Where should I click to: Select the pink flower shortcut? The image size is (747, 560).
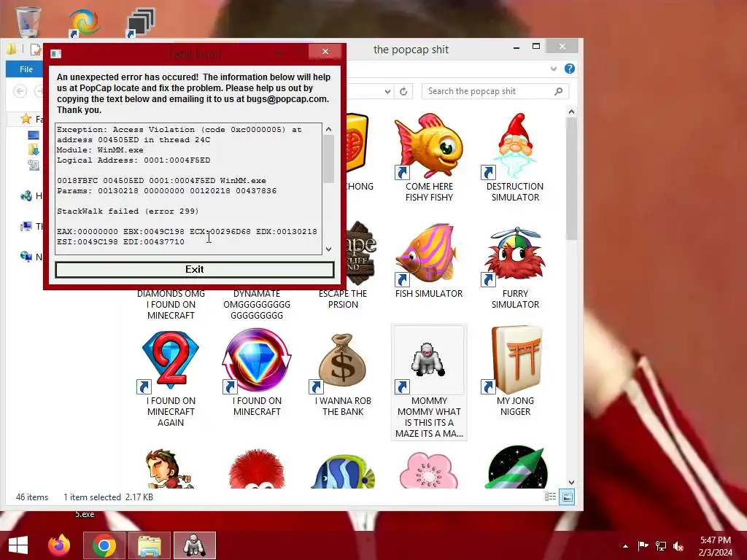tap(429, 470)
